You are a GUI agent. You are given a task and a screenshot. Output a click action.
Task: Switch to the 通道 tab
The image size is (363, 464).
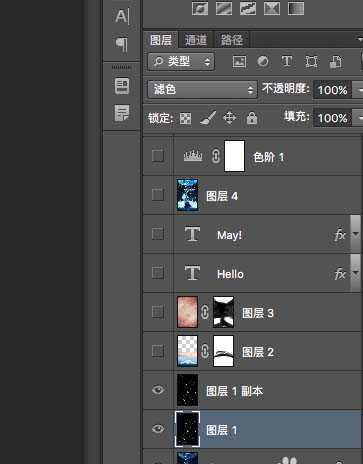[x=196, y=40]
